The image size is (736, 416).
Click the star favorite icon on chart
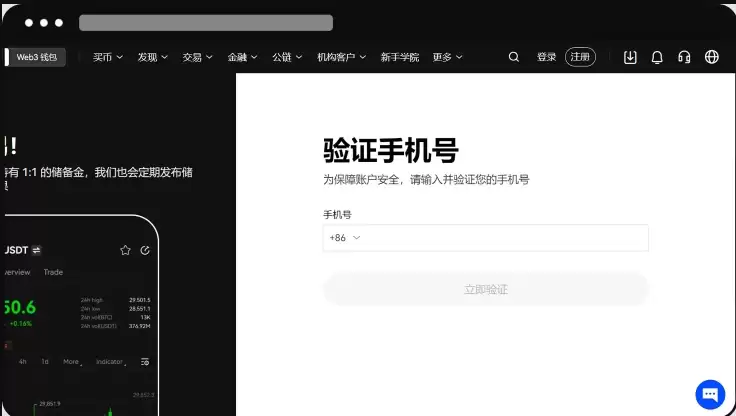pyautogui.click(x=125, y=250)
